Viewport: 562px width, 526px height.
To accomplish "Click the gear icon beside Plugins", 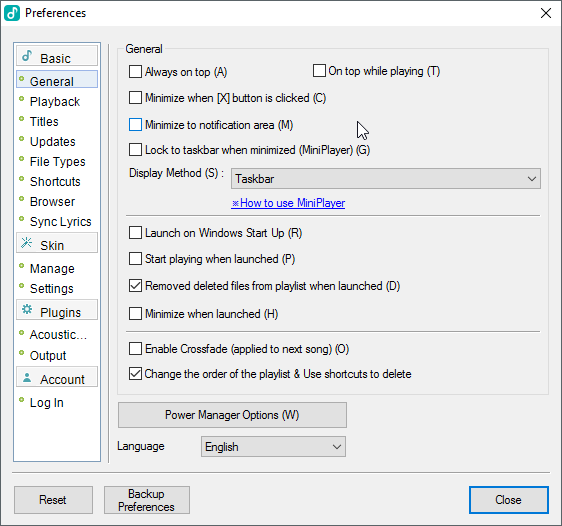I will pyautogui.click(x=27, y=310).
